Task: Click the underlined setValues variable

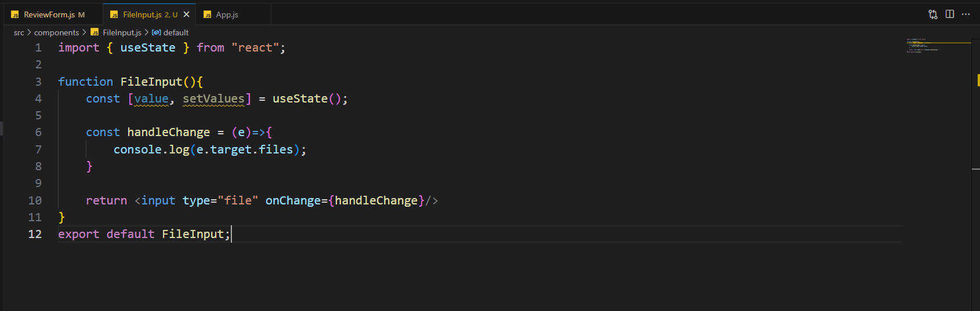Action: point(213,98)
